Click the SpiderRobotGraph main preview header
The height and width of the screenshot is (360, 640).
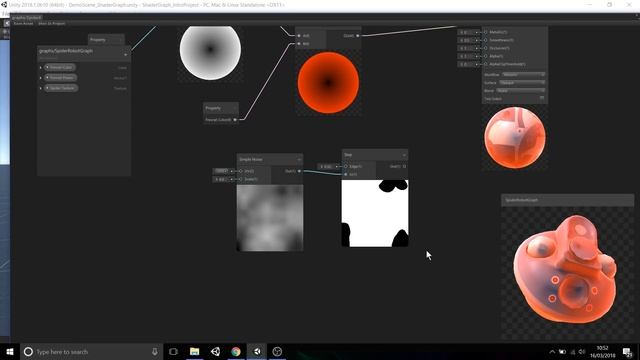click(567, 200)
